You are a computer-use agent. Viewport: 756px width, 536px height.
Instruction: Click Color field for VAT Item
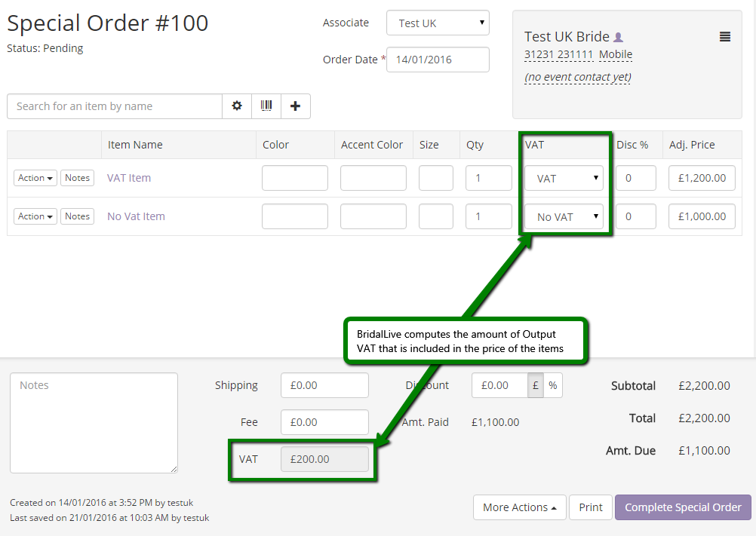(x=295, y=178)
